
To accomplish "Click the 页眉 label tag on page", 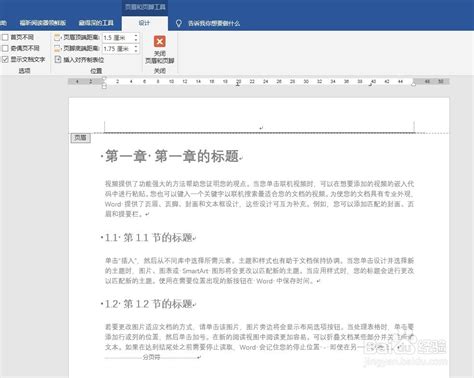I will point(80,138).
